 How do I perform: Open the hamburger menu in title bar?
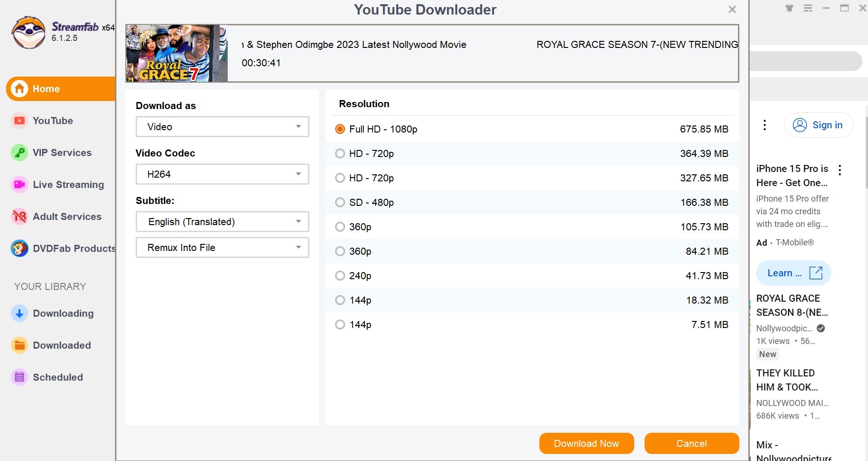coord(808,8)
